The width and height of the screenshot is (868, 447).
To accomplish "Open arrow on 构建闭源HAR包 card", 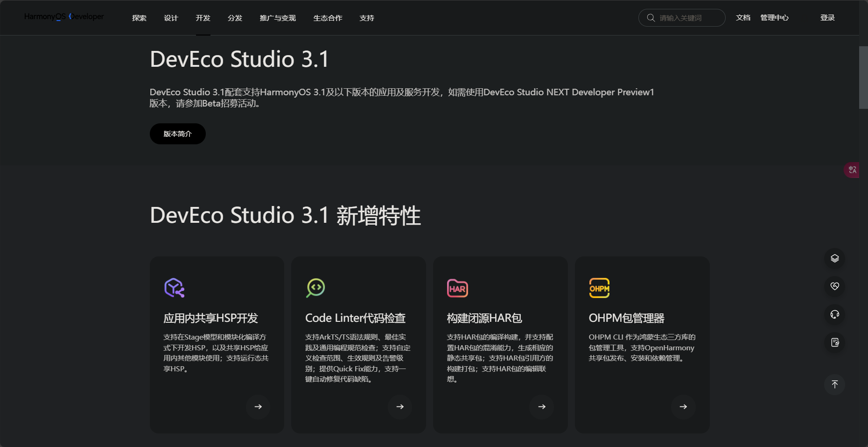I will [542, 407].
